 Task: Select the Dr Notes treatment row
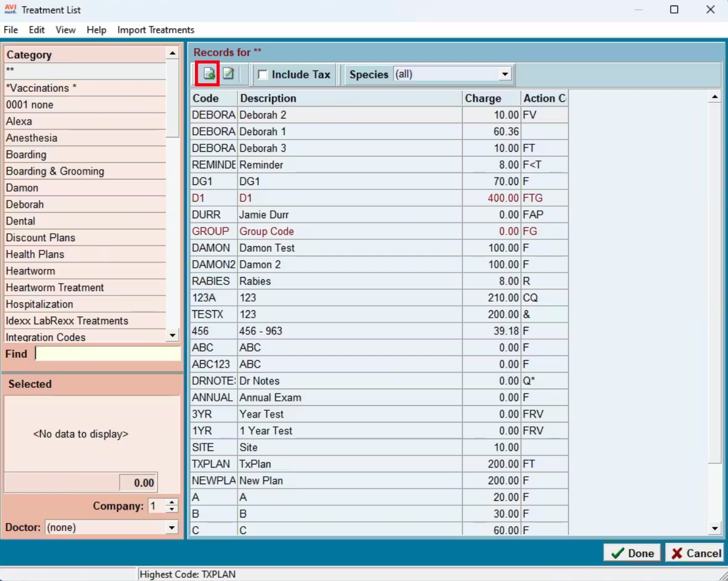pyautogui.click(x=379, y=381)
